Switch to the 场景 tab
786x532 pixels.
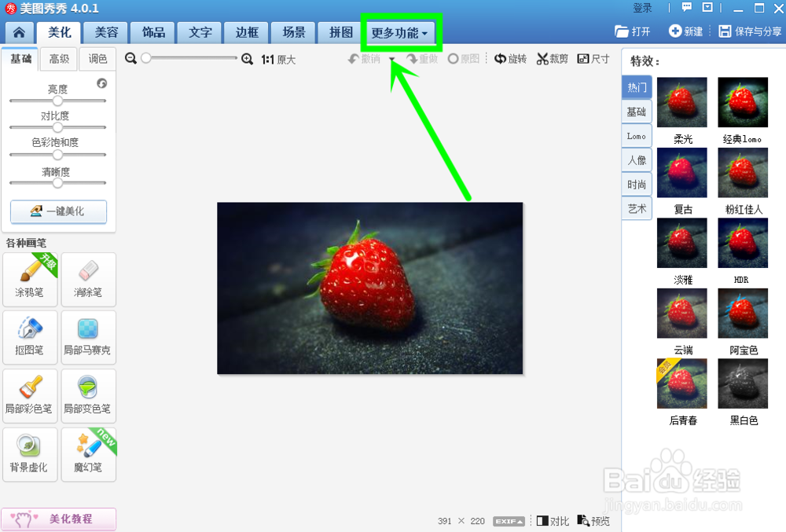point(294,32)
